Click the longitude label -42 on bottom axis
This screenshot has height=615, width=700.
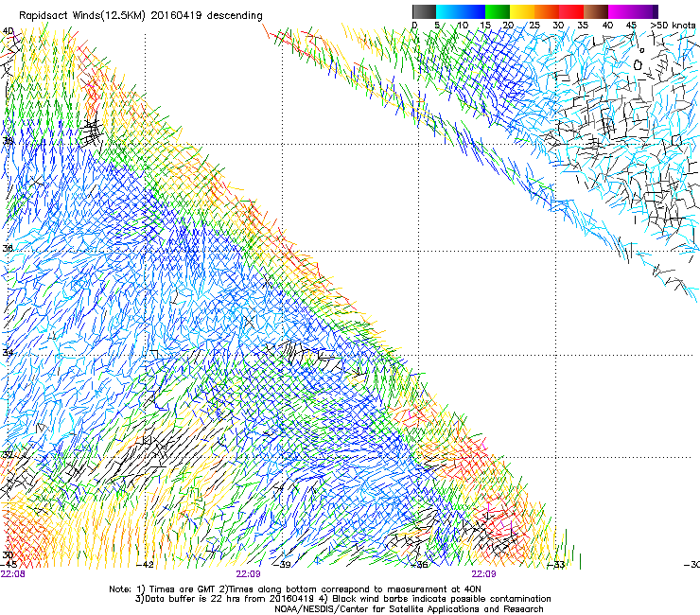coord(145,565)
